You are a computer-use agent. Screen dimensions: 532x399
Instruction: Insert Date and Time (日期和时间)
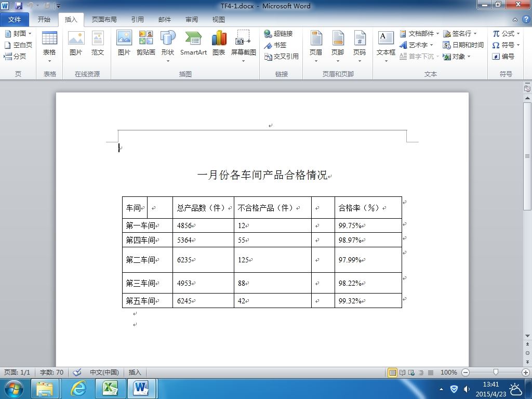point(463,45)
